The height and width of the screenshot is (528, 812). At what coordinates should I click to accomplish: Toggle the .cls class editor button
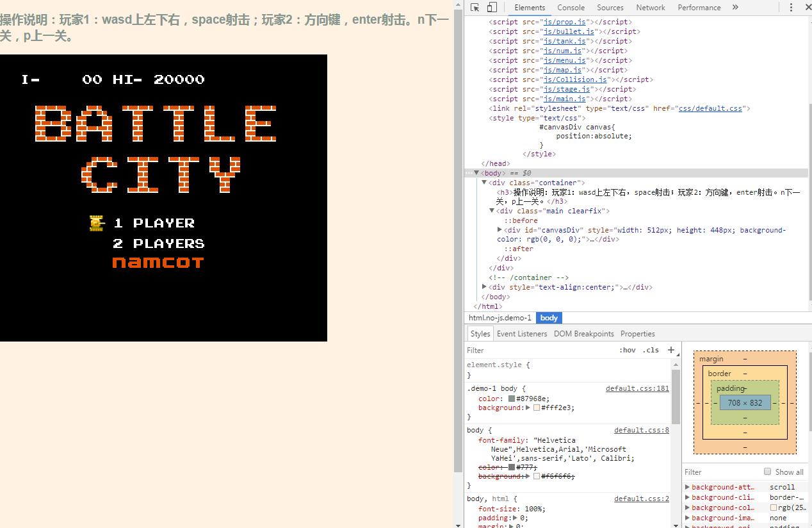pyautogui.click(x=651, y=350)
